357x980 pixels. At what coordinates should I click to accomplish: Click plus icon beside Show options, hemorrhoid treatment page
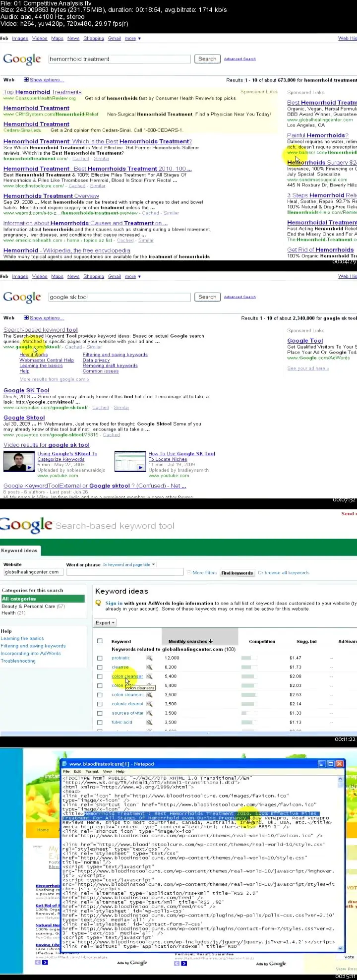point(26,79)
